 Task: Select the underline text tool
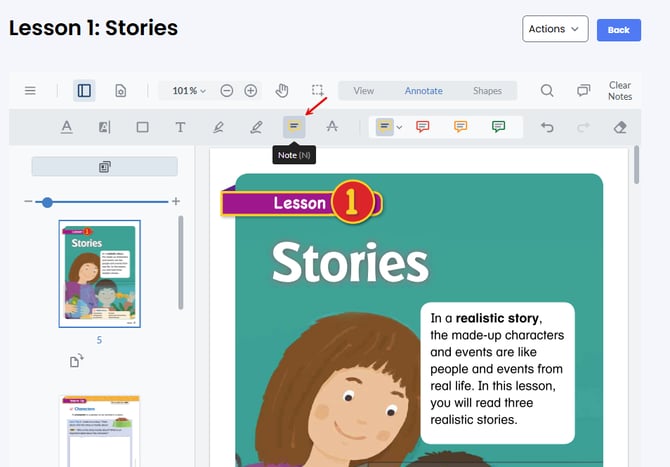coord(67,127)
